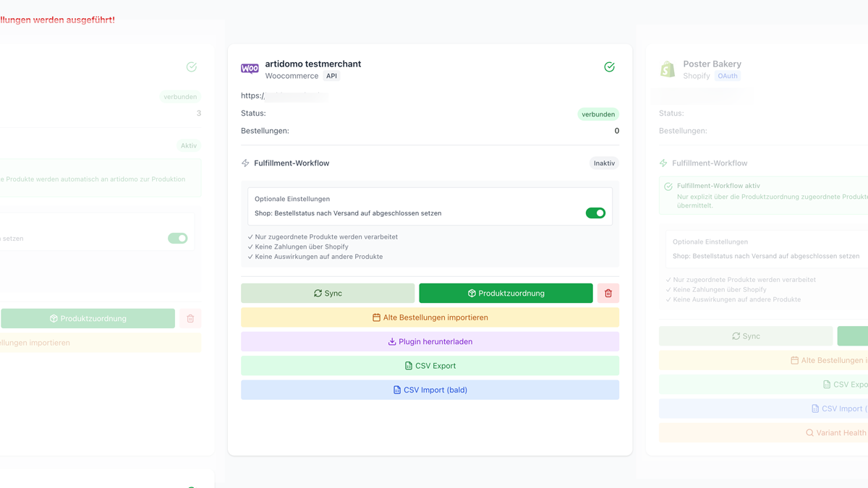Click Sync button on artidomo testmerchant card
The width and height of the screenshot is (868, 488).
328,293
